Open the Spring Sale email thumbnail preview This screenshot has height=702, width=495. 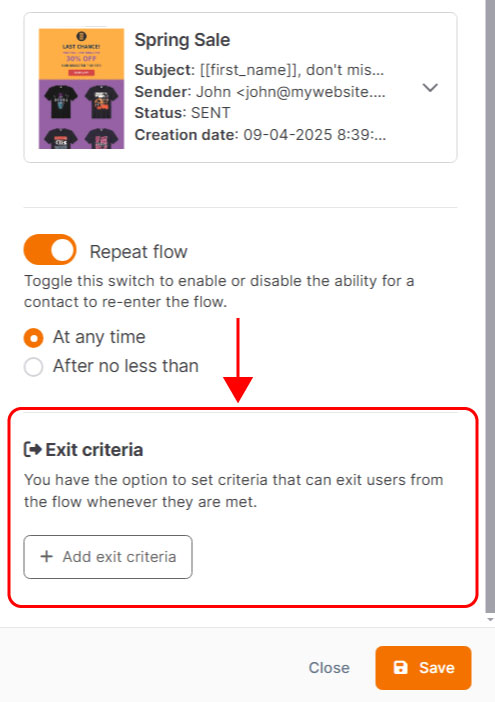pos(81,89)
